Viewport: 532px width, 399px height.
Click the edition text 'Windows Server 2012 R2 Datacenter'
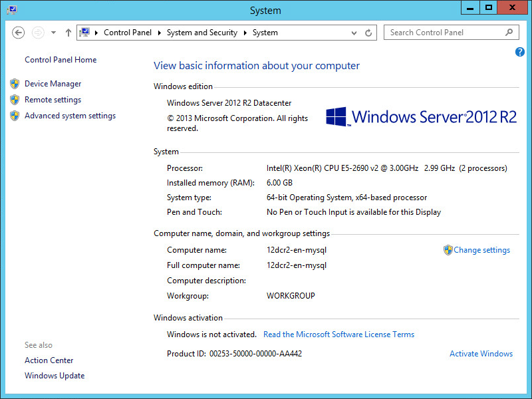pos(229,103)
